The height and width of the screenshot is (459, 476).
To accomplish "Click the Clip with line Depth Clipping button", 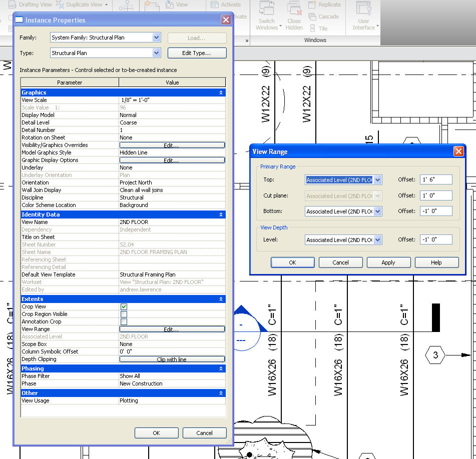I will [x=172, y=359].
